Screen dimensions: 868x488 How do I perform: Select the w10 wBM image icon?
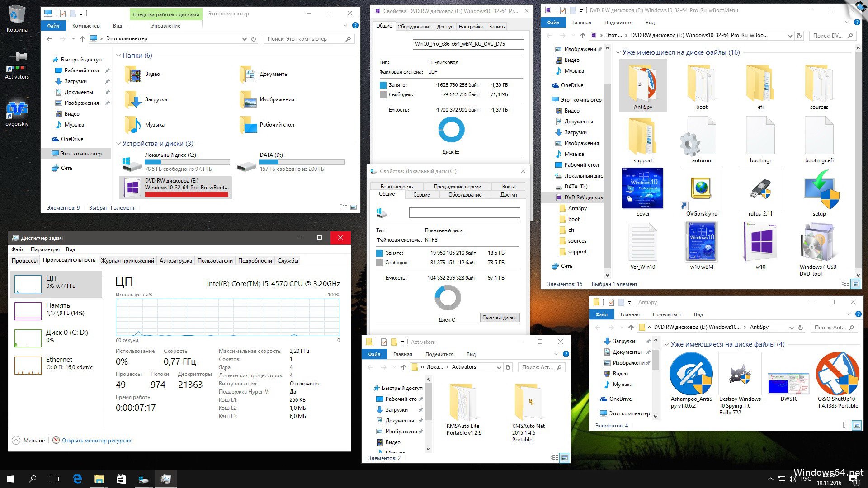[702, 245]
